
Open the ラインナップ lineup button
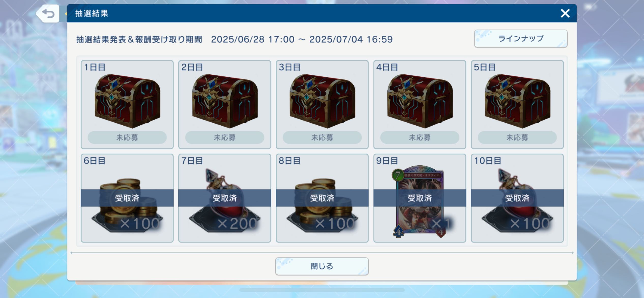[521, 39]
